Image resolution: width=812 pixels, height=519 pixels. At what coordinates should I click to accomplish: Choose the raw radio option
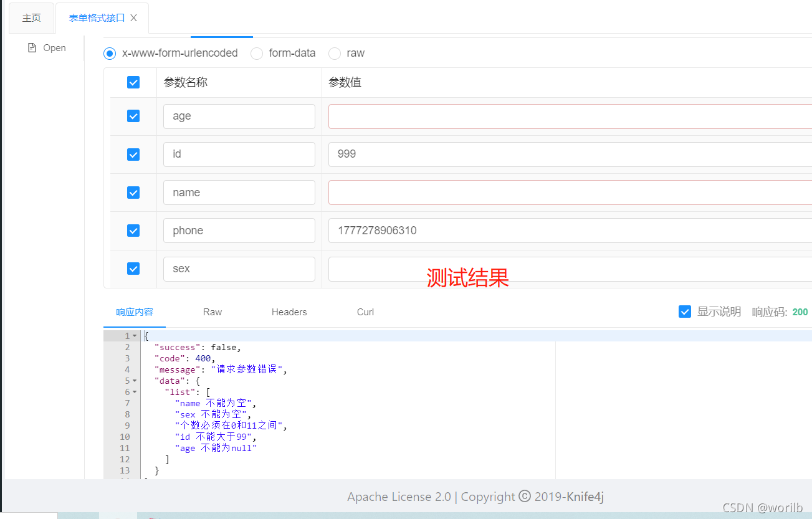(335, 54)
